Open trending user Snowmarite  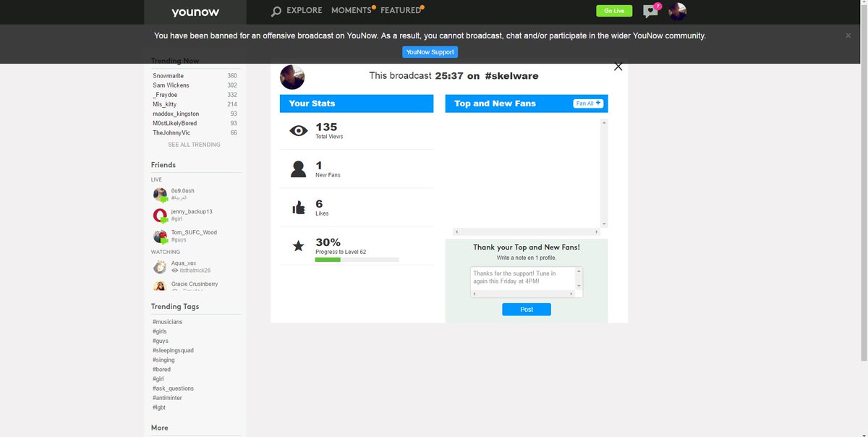(x=168, y=76)
